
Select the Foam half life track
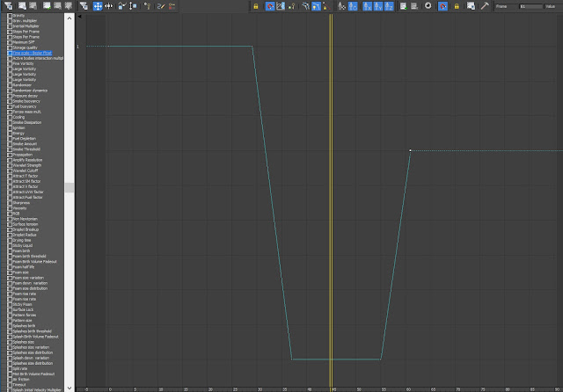pos(24,267)
